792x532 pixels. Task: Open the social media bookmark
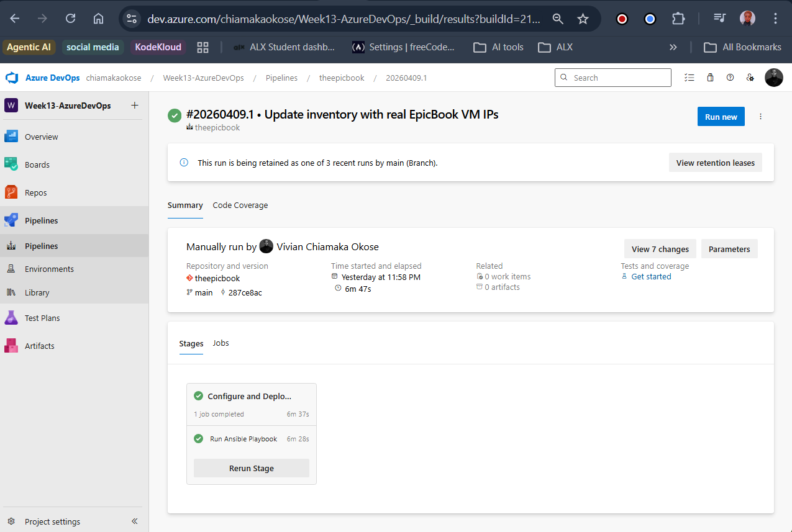pos(93,47)
